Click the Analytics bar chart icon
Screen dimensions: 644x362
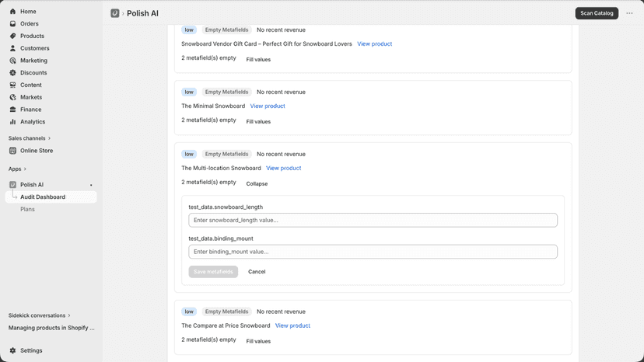12,122
